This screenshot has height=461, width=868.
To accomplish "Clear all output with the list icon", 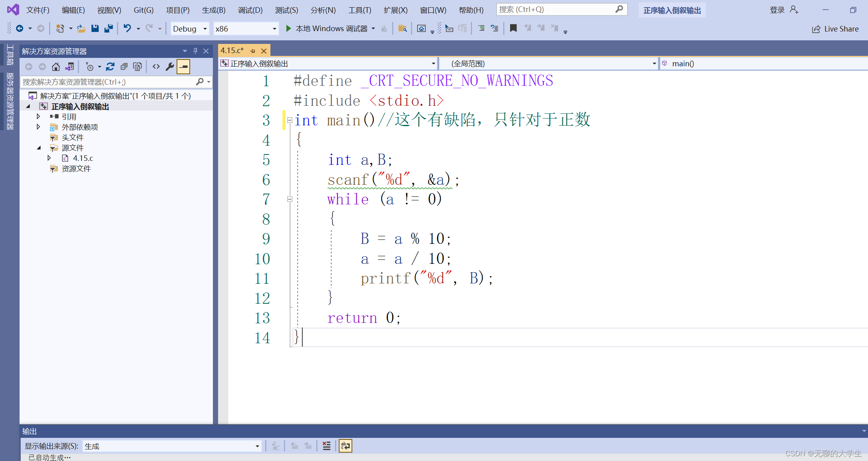I will (x=327, y=446).
